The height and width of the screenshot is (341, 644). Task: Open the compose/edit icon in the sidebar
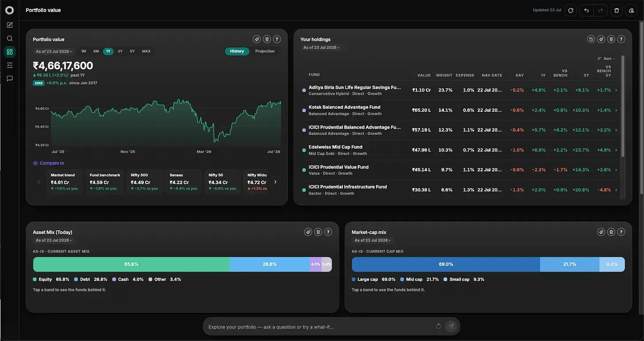10,25
